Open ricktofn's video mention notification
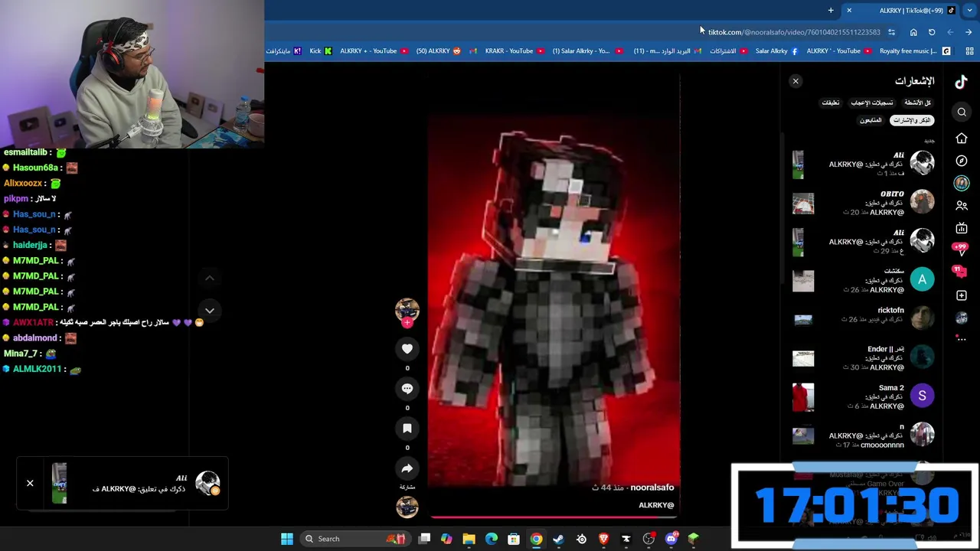Viewport: 980px width, 551px height. click(863, 319)
